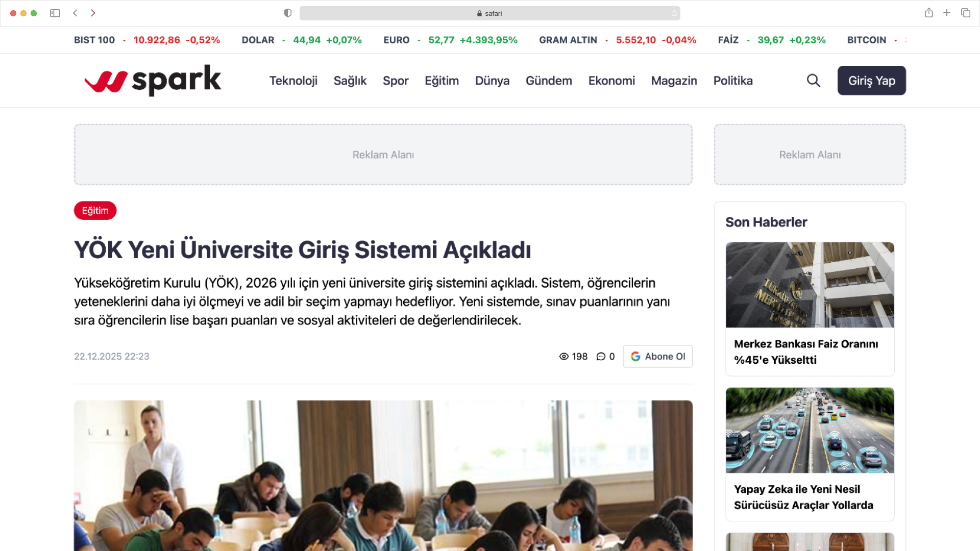Click the sidebar Reklam Alanı banner
Image resolution: width=980 pixels, height=551 pixels.
click(x=810, y=155)
